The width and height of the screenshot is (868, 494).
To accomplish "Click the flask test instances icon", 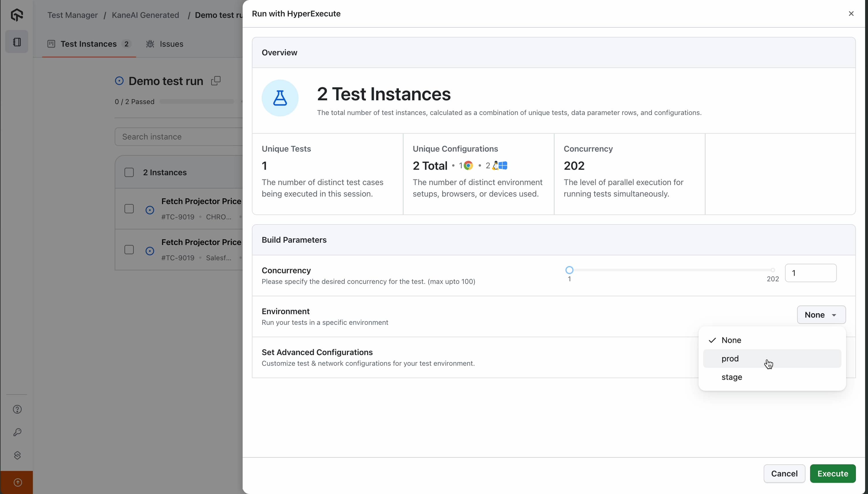I will pos(280,98).
